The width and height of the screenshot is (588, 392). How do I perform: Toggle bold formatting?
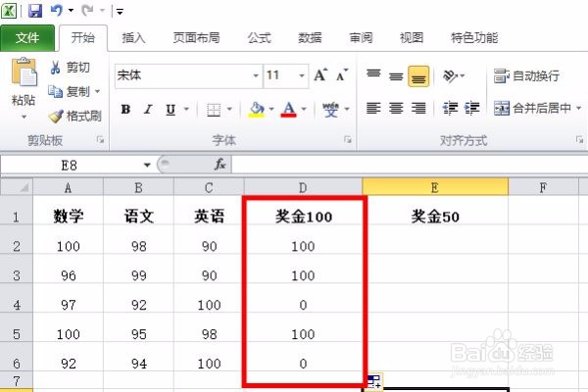click(125, 110)
